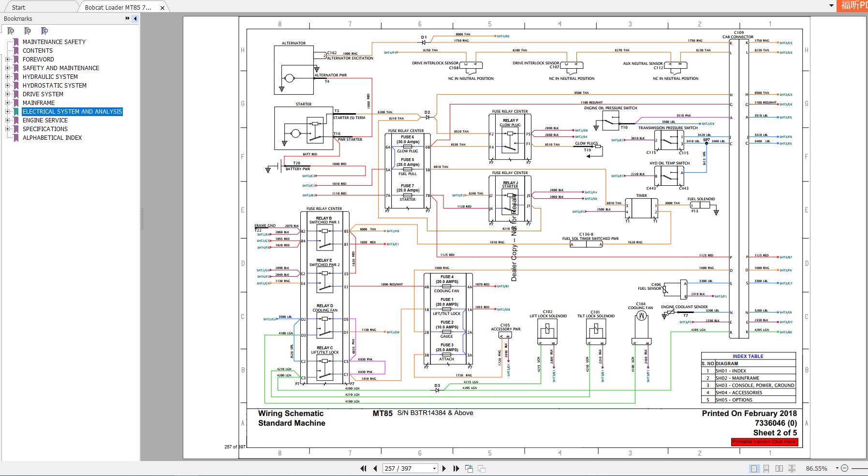Select ELECTRICAL SYSTEM AND ANALYSIS bookmark
The width and height of the screenshot is (868, 476).
pyautogui.click(x=73, y=112)
